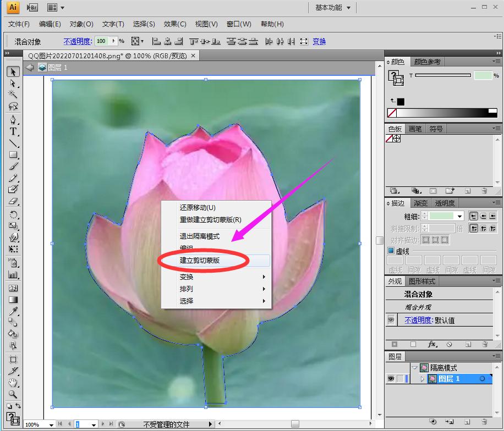Expand the 图层 1 layer triangle
Image resolution: width=504 pixels, height=431 pixels.
[423, 379]
